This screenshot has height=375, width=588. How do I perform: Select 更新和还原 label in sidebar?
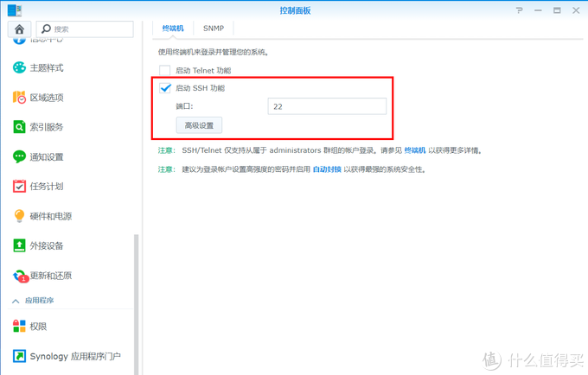[51, 276]
